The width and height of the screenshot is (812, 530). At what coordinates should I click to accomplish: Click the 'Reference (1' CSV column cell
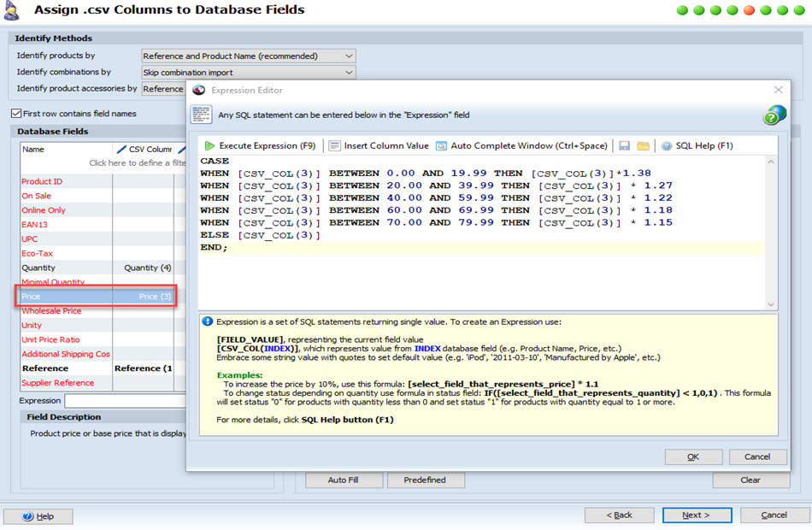144,368
